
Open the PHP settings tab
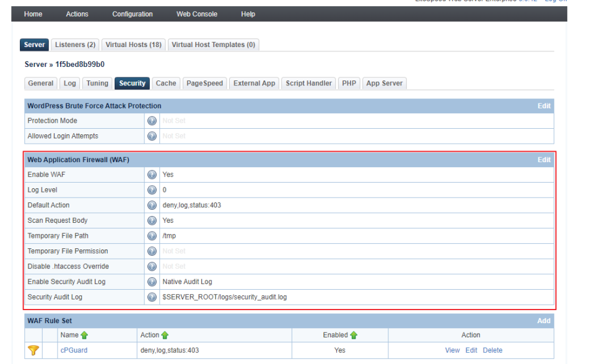tap(349, 82)
